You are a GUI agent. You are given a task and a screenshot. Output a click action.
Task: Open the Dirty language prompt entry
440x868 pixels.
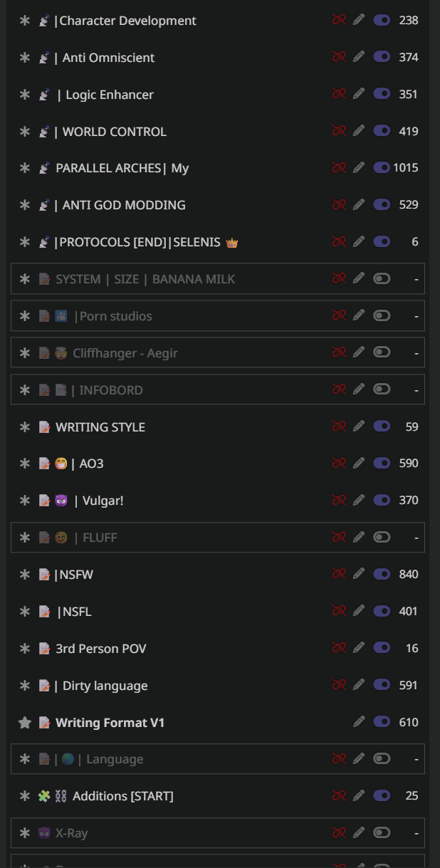(x=105, y=686)
